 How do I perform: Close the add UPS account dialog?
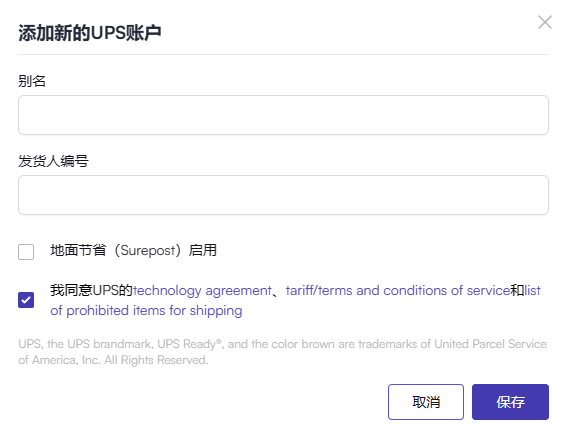[545, 22]
